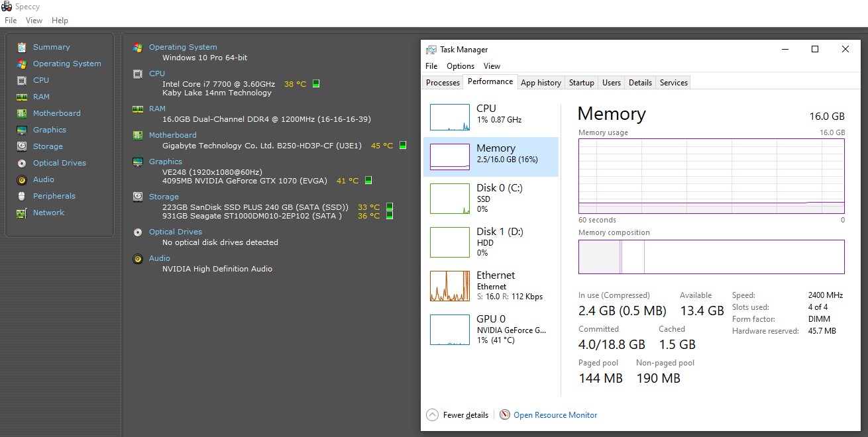Open the Services tab
The image size is (868, 437).
pyautogui.click(x=674, y=83)
